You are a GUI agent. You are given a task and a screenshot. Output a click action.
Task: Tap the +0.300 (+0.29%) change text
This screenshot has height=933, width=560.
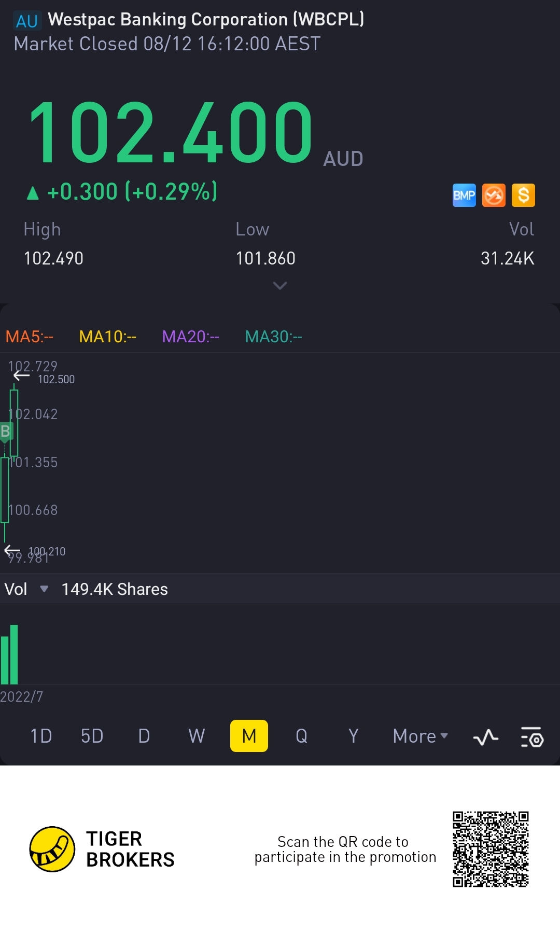(132, 191)
